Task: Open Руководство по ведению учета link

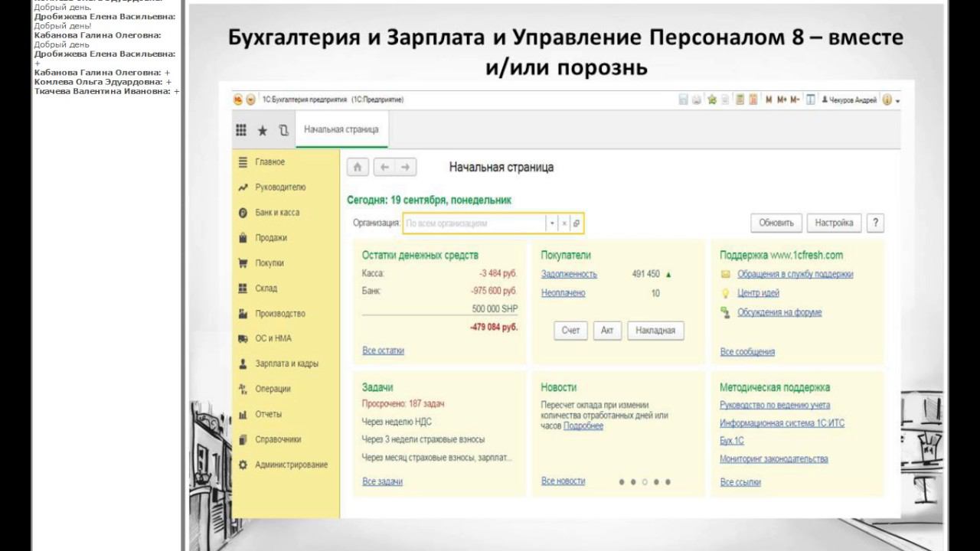Action: pos(775,405)
